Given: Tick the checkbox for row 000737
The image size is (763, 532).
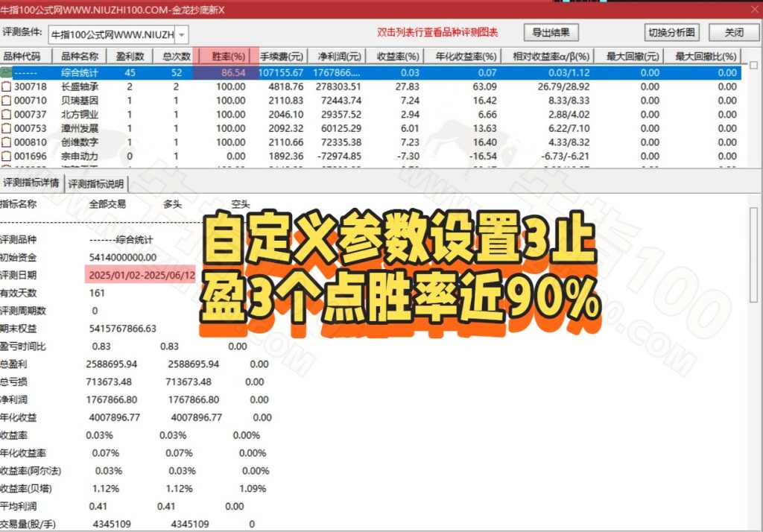Looking at the screenshot, I should 6,115.
